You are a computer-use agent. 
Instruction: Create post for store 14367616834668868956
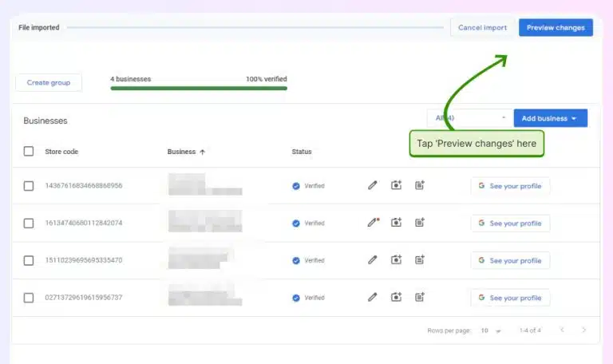pos(420,185)
